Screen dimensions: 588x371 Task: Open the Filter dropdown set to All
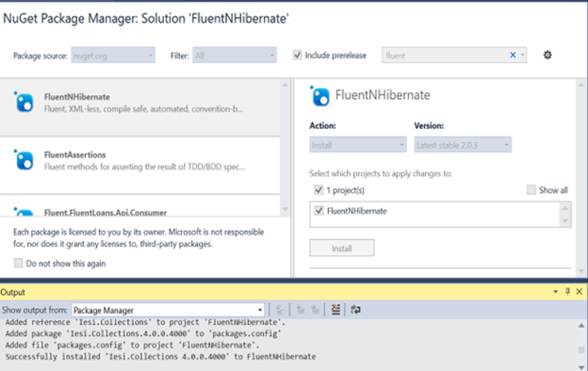(x=235, y=56)
